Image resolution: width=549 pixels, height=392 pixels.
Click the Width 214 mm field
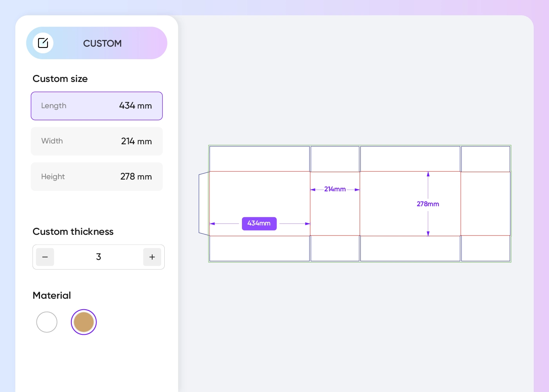96,141
